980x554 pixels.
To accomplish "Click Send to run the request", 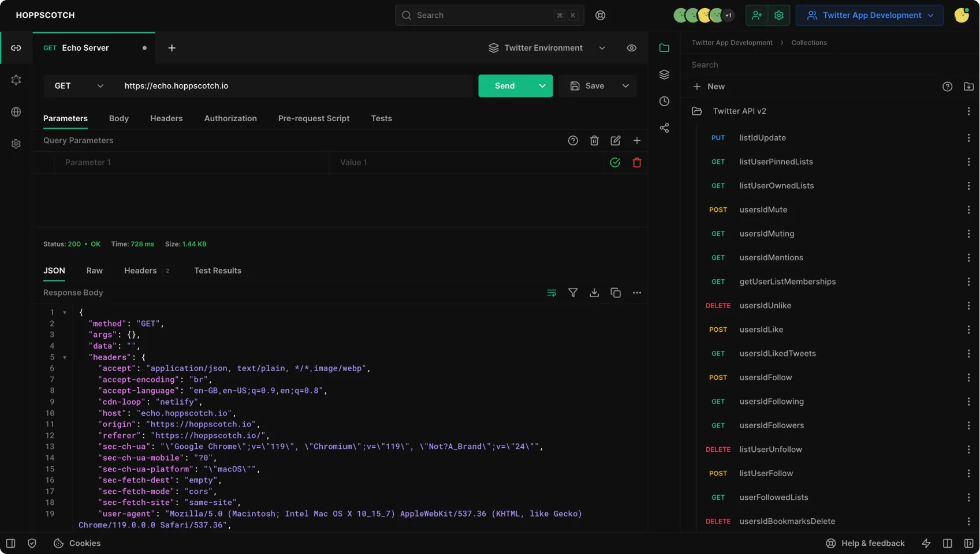I will click(x=505, y=85).
